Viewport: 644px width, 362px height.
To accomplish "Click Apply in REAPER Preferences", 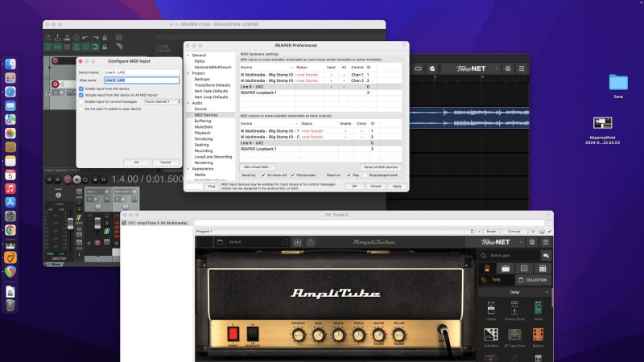I will click(397, 187).
